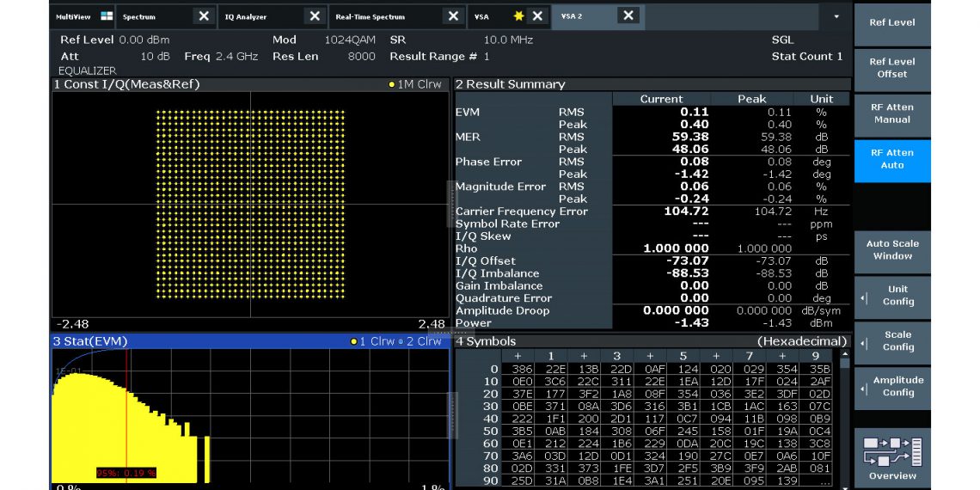Click the MultiView grid icon
This screenshot has width=980, height=490.
click(x=107, y=16)
